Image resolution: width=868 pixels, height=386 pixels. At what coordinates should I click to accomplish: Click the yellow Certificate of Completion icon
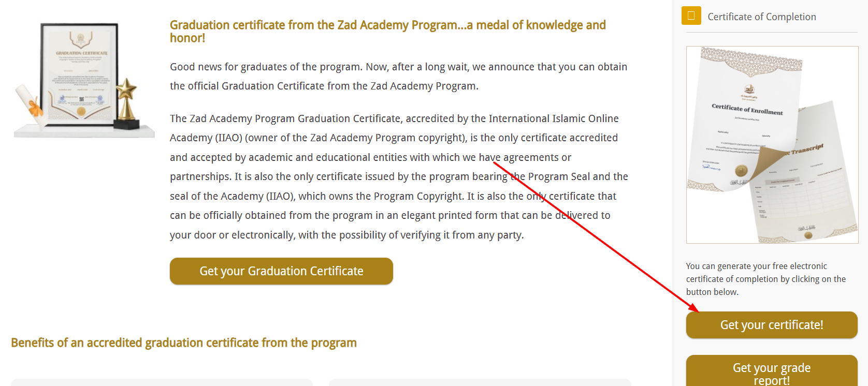pos(691,16)
